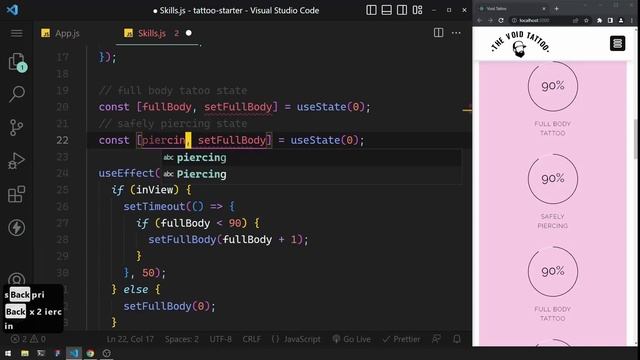The width and height of the screenshot is (640, 360).
Task: Change line endings via 'CRLF'
Action: click(x=251, y=339)
